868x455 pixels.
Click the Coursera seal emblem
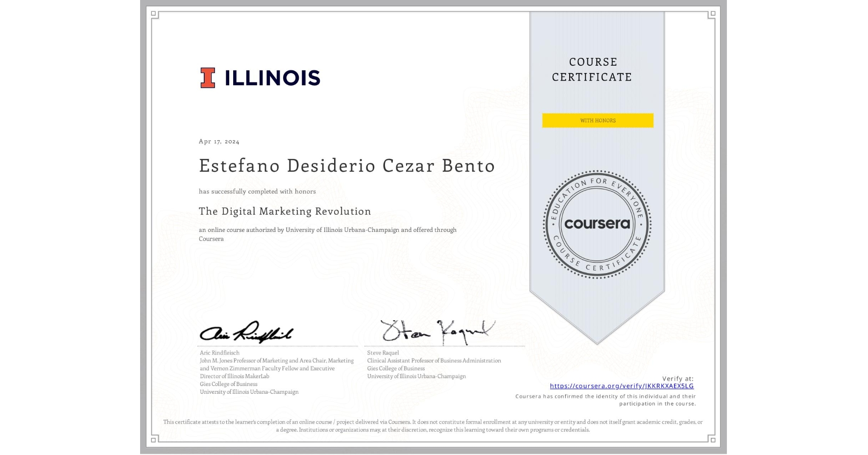[597, 225]
